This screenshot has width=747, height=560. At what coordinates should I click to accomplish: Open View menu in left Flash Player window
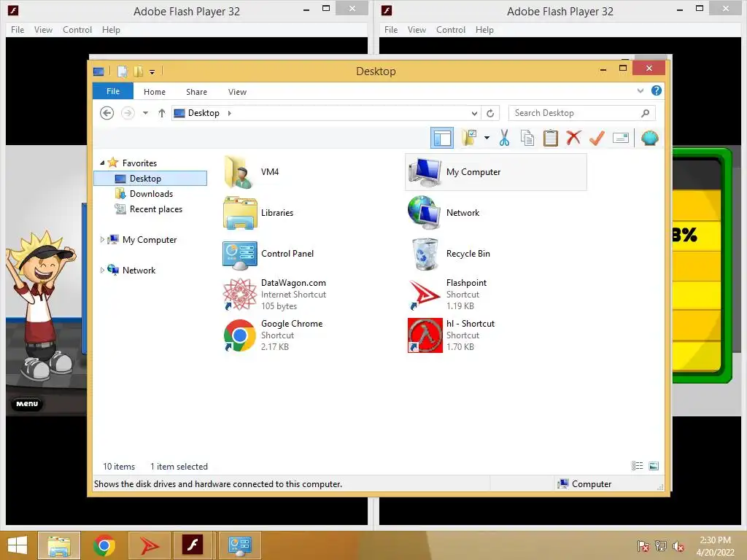point(43,29)
